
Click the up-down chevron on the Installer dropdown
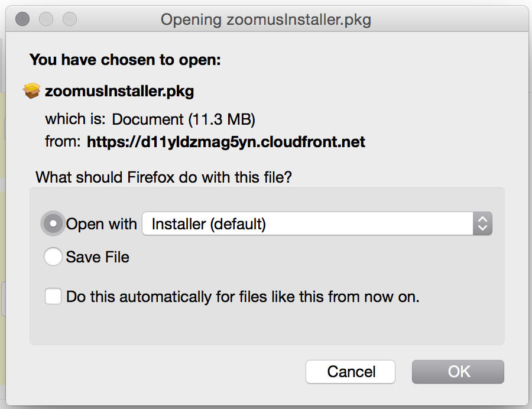click(x=482, y=223)
